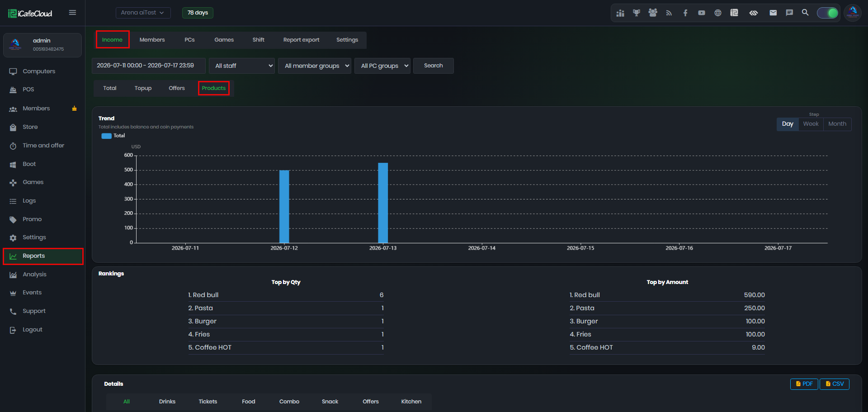This screenshot has width=868, height=412.
Task: Click the Search button
Action: coord(434,66)
